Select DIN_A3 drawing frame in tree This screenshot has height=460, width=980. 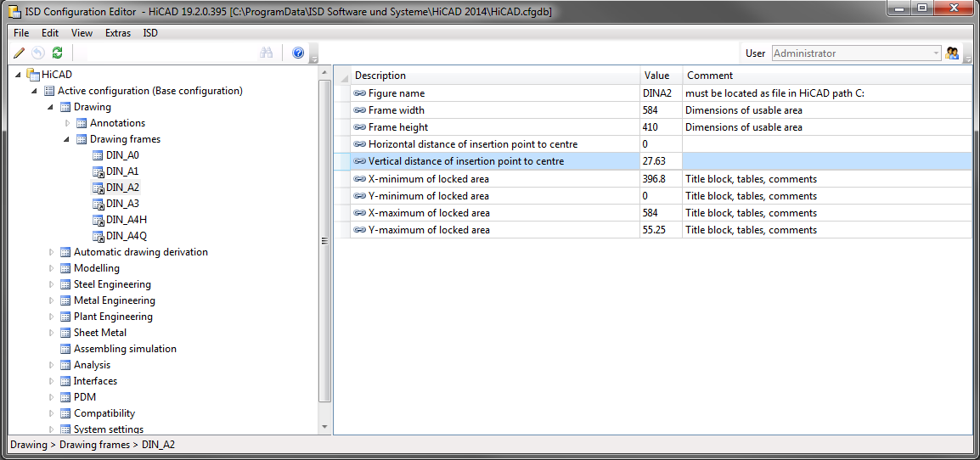pos(122,204)
